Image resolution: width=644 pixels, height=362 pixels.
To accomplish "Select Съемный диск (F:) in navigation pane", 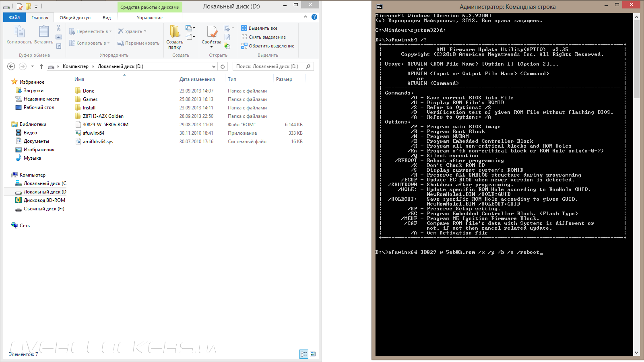I will click(44, 209).
